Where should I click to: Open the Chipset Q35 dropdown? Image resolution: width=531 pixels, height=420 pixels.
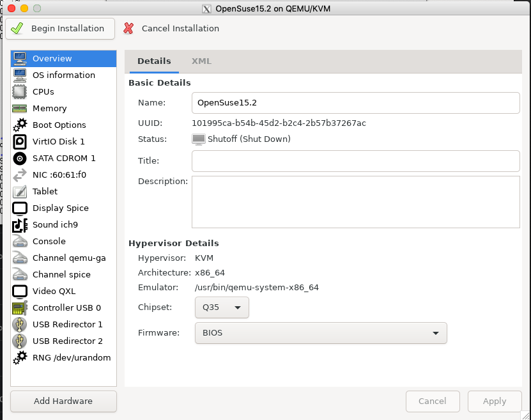pyautogui.click(x=222, y=307)
